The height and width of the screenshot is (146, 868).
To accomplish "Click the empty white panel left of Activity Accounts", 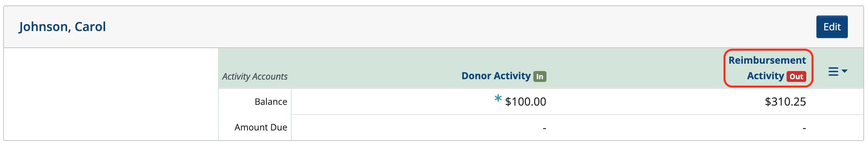I will (x=111, y=94).
